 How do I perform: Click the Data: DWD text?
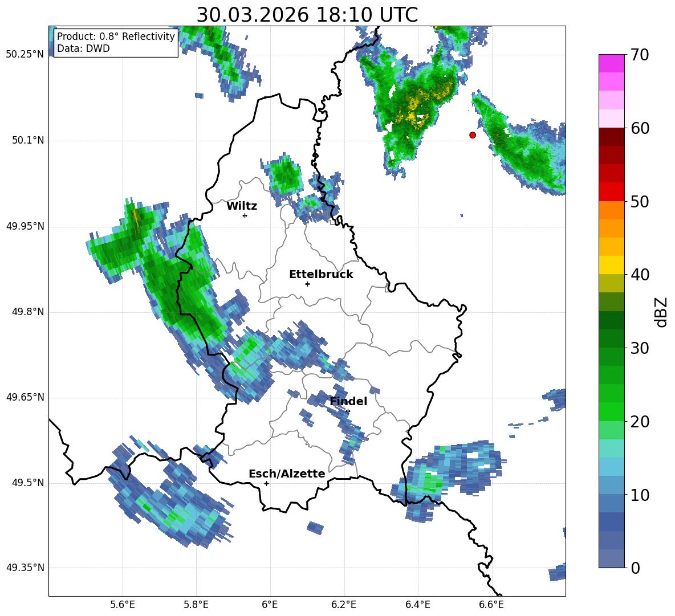pos(83,48)
